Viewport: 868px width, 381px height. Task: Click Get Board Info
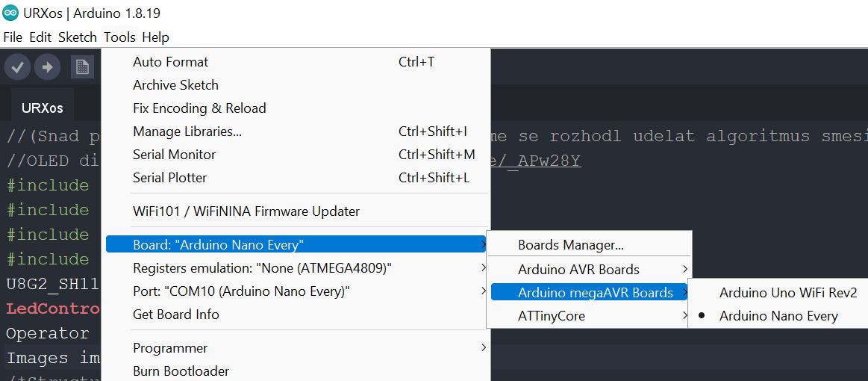175,315
